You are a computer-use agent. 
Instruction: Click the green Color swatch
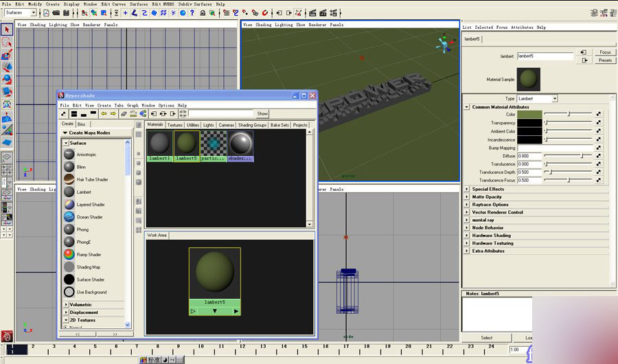pos(529,114)
